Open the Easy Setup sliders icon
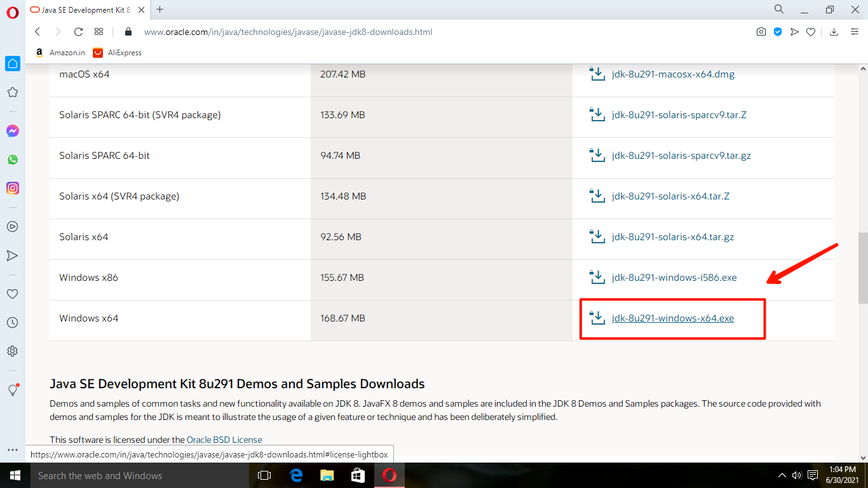The width and height of the screenshot is (868, 488). pyautogui.click(x=855, y=32)
